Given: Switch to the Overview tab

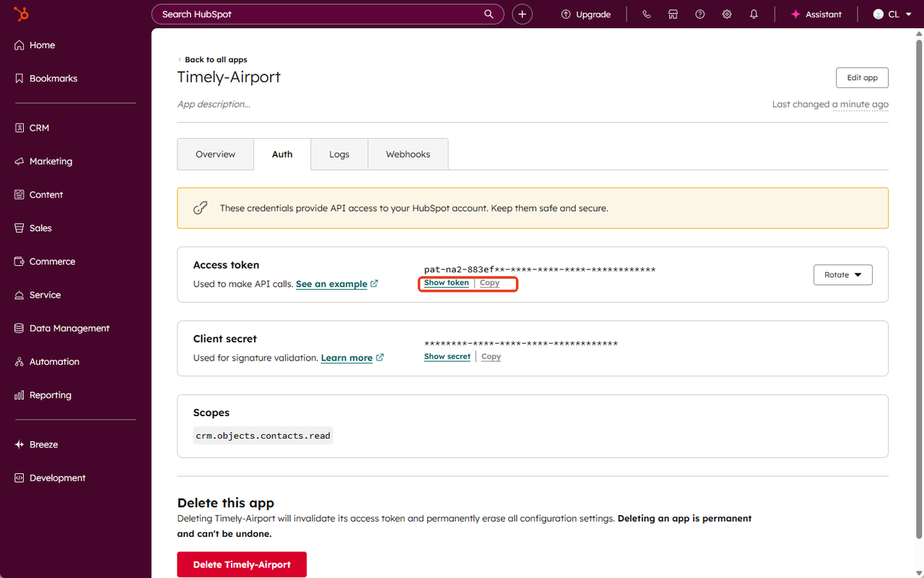Looking at the screenshot, I should click(x=215, y=155).
